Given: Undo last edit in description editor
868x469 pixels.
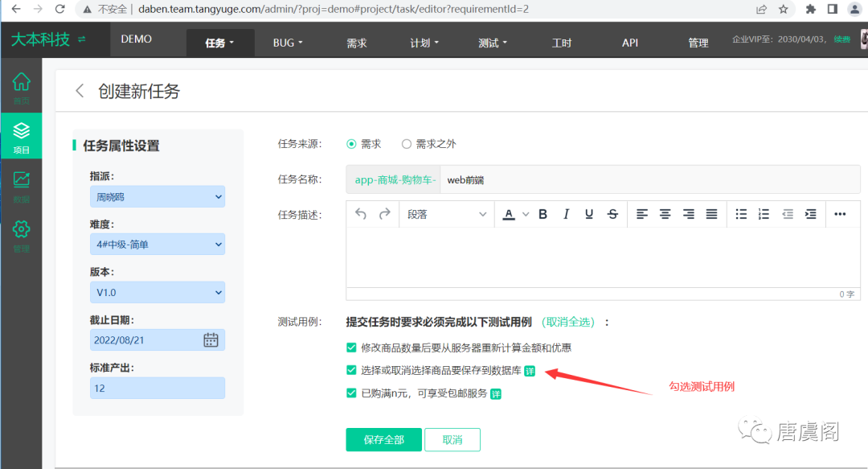Looking at the screenshot, I should [361, 214].
